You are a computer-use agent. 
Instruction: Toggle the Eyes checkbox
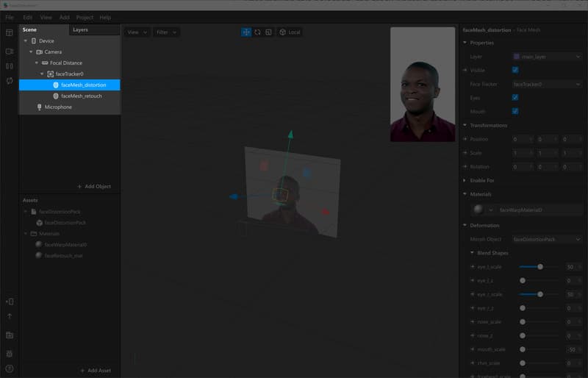tap(515, 98)
